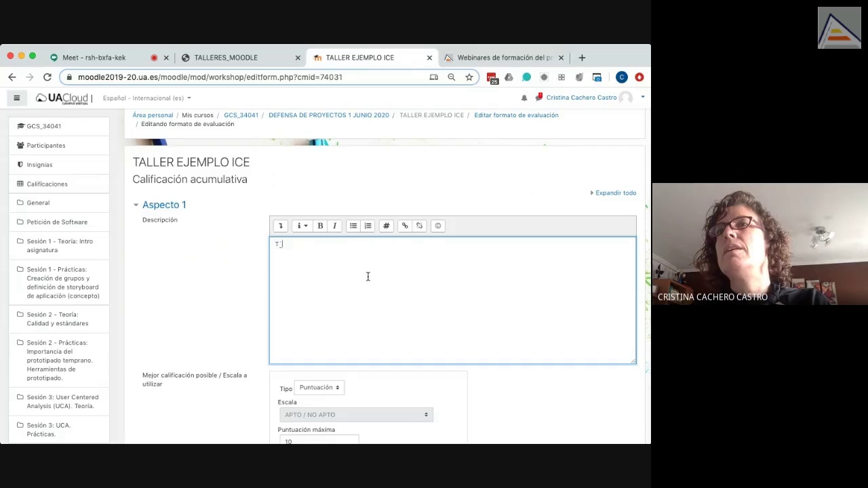This screenshot has width=868, height=488.
Task: Open the Tipo Puntuación dropdown
Action: tap(319, 388)
